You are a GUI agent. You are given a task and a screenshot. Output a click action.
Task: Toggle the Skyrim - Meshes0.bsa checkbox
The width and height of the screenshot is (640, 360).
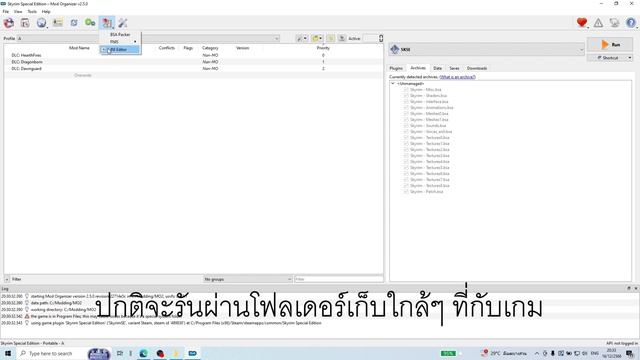406,113
